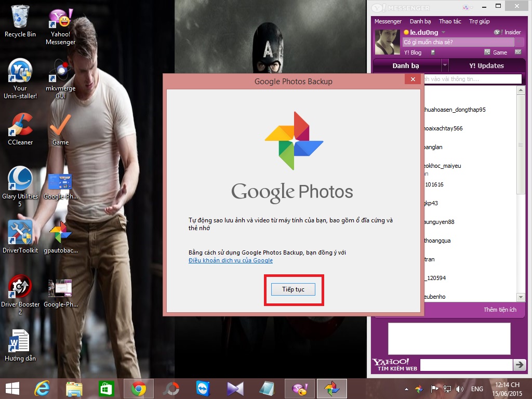The height and width of the screenshot is (399, 532).
Task: Click the Google Chrome taskbar icon
Action: coord(138,389)
